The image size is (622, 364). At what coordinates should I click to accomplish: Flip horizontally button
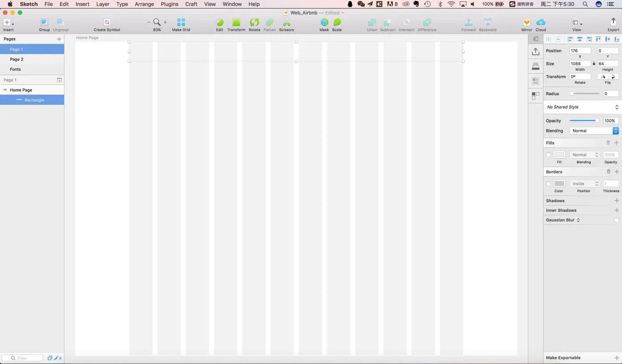603,76
